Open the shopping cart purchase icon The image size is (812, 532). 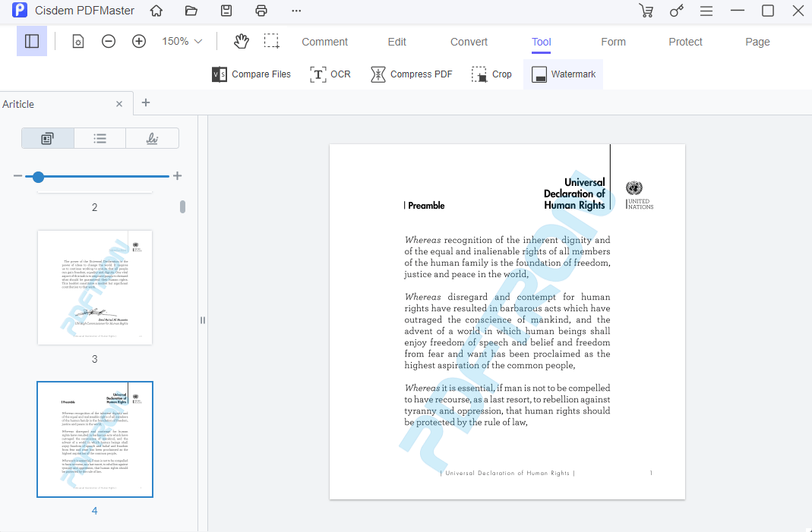(646, 11)
